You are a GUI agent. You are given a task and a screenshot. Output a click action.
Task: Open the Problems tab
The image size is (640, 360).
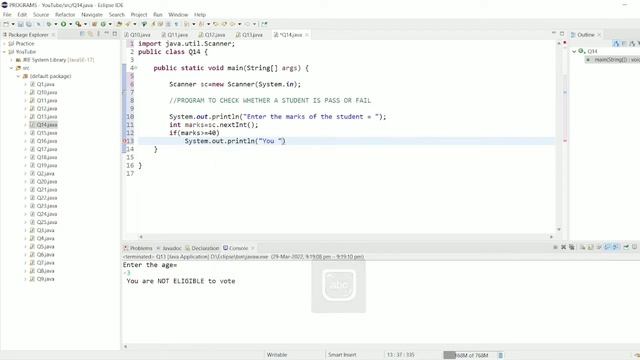[x=138, y=248]
